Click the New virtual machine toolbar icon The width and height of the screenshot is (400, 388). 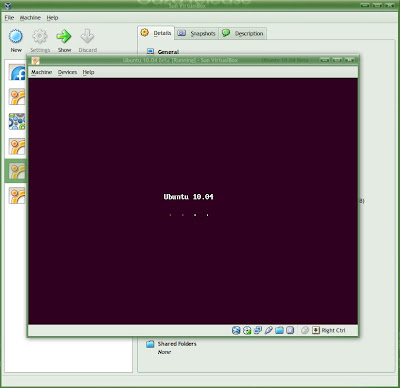[x=16, y=37]
